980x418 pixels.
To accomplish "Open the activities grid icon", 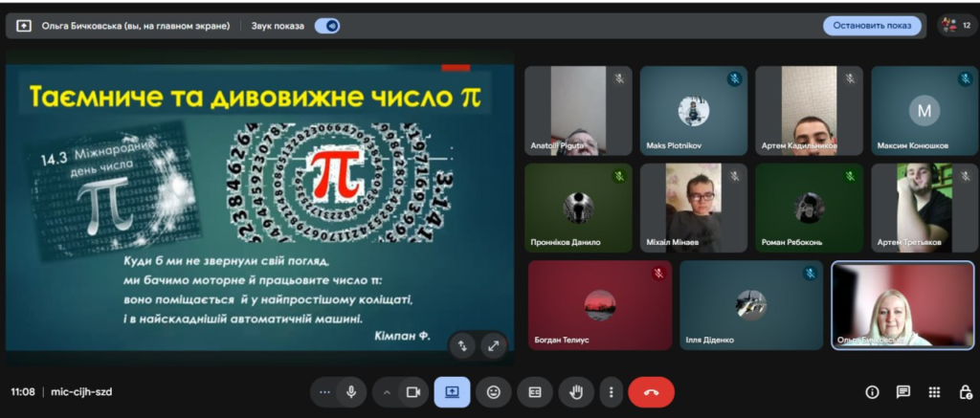I will coord(934,392).
